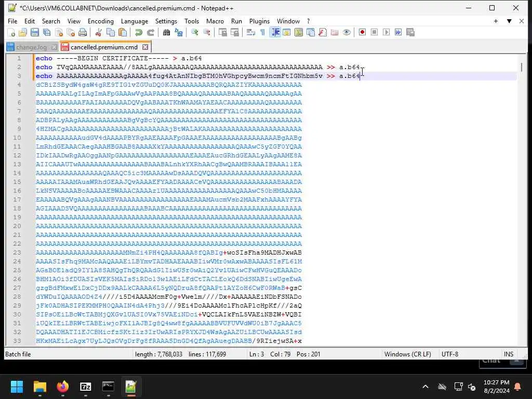Viewport: 532px width, 399px height.
Task: Open the Tools menu
Action: 192,21
